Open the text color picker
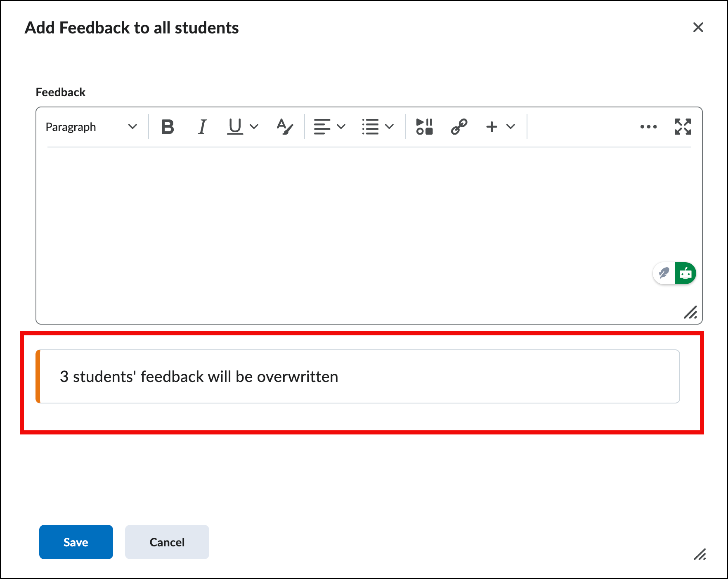The width and height of the screenshot is (728, 579). 284,127
